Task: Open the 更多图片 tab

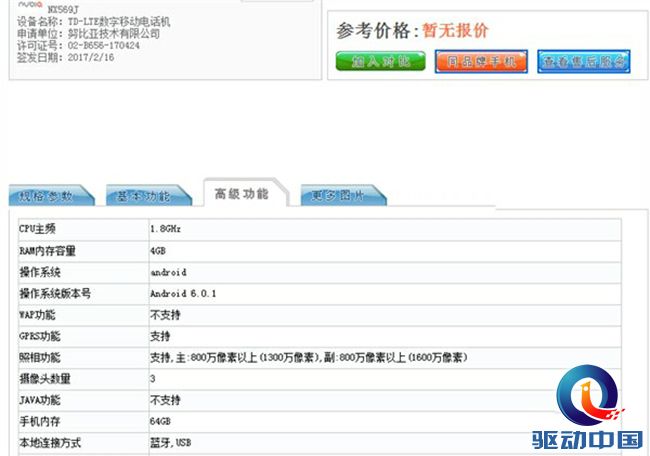Action: (344, 195)
